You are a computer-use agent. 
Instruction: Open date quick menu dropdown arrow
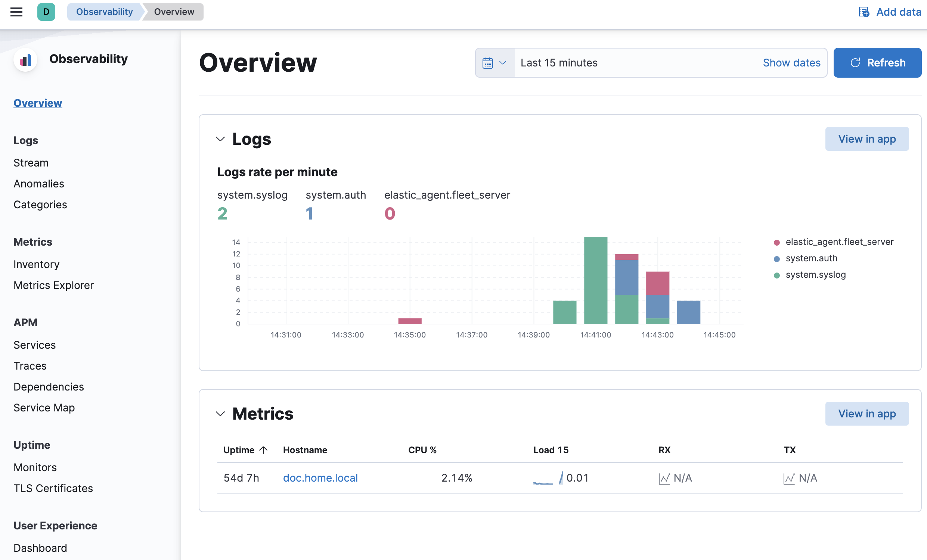point(503,63)
